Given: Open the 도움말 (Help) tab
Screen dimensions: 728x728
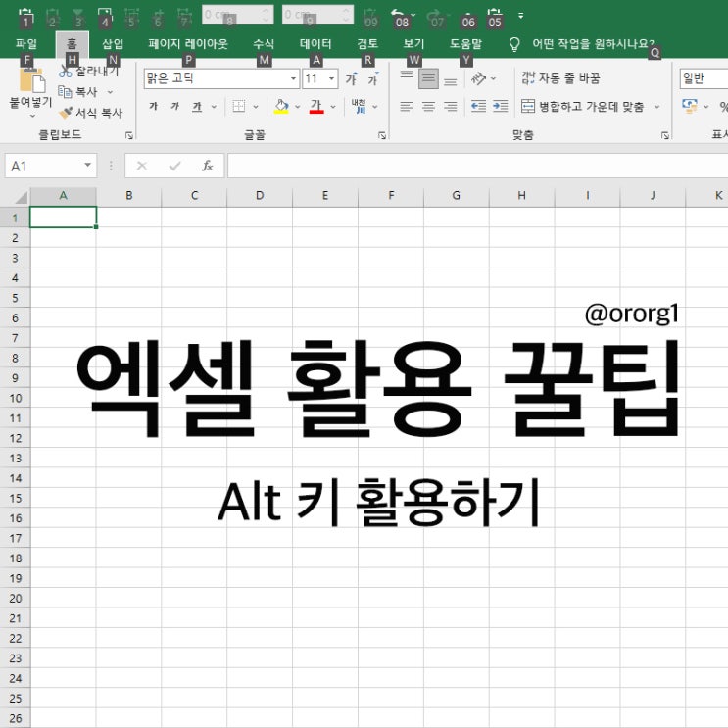Looking at the screenshot, I should 465,44.
